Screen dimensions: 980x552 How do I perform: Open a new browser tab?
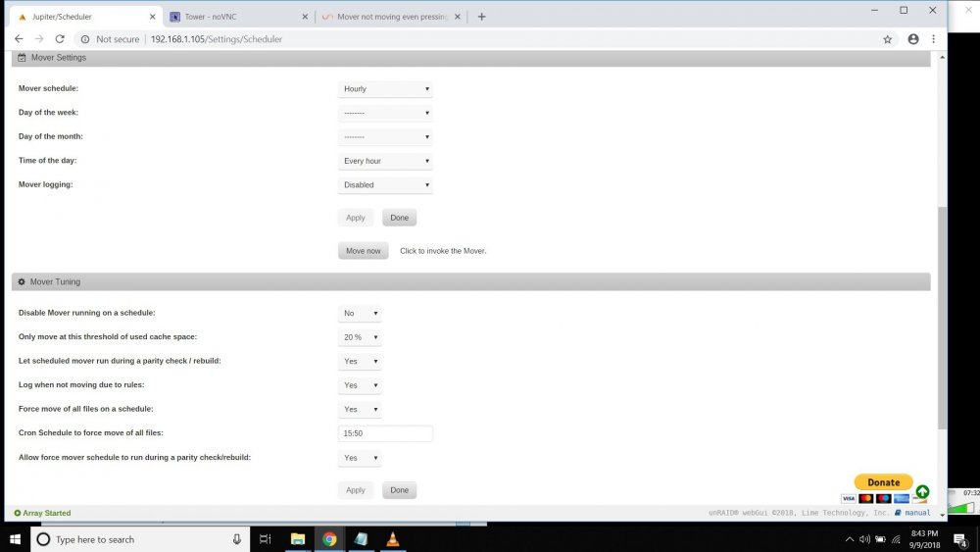tap(481, 17)
